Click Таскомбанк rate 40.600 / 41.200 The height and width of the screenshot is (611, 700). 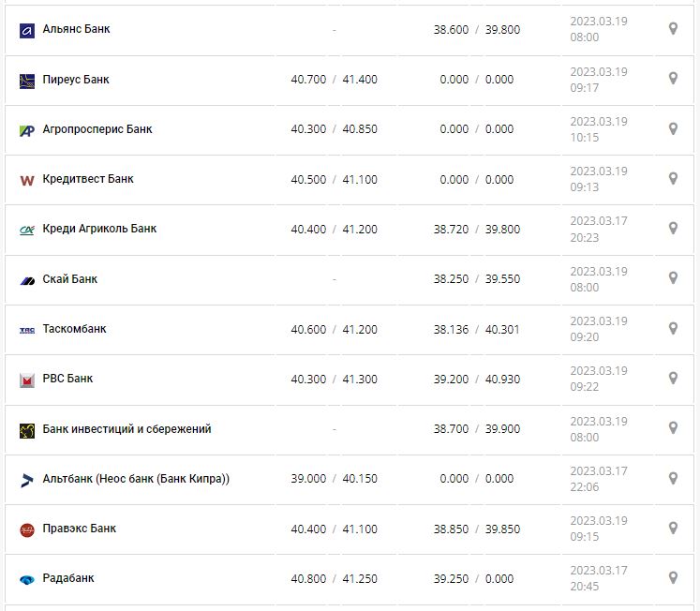tap(334, 329)
